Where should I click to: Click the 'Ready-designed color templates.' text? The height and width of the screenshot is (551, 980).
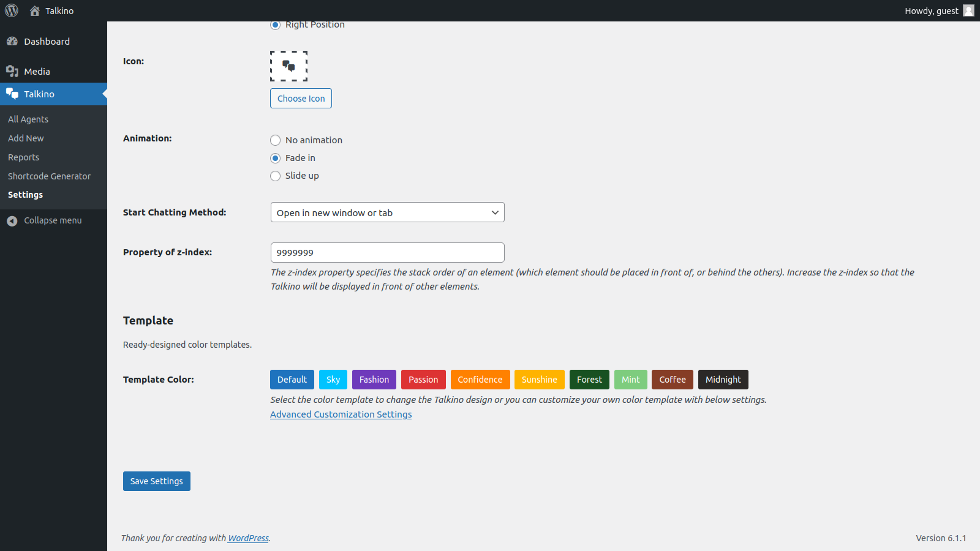point(187,345)
